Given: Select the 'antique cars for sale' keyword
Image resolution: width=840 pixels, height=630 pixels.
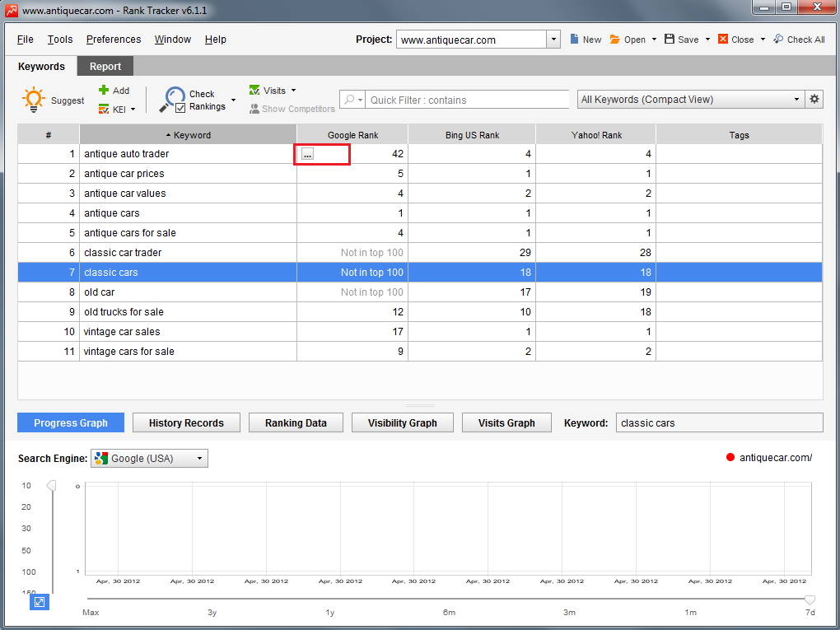Looking at the screenshot, I should click(x=420, y=233).
